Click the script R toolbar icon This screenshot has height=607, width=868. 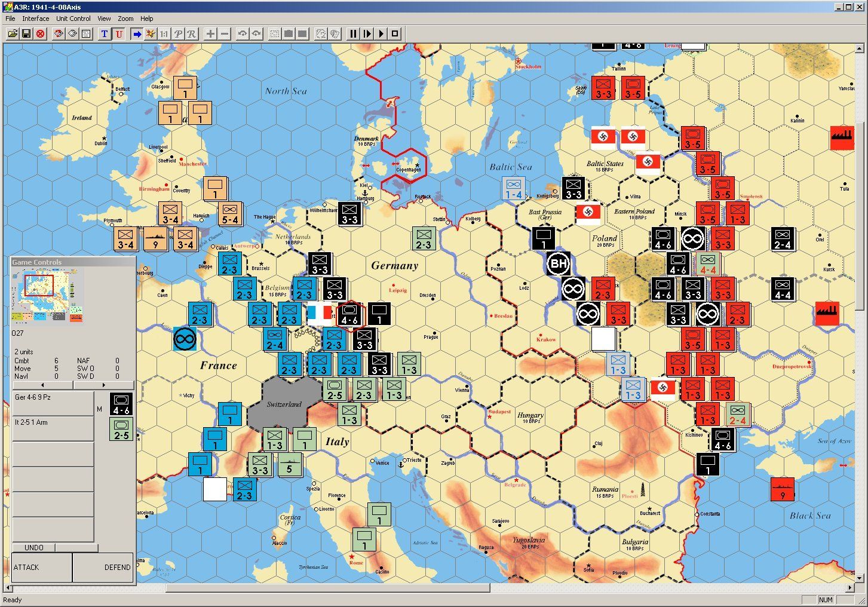[x=192, y=34]
